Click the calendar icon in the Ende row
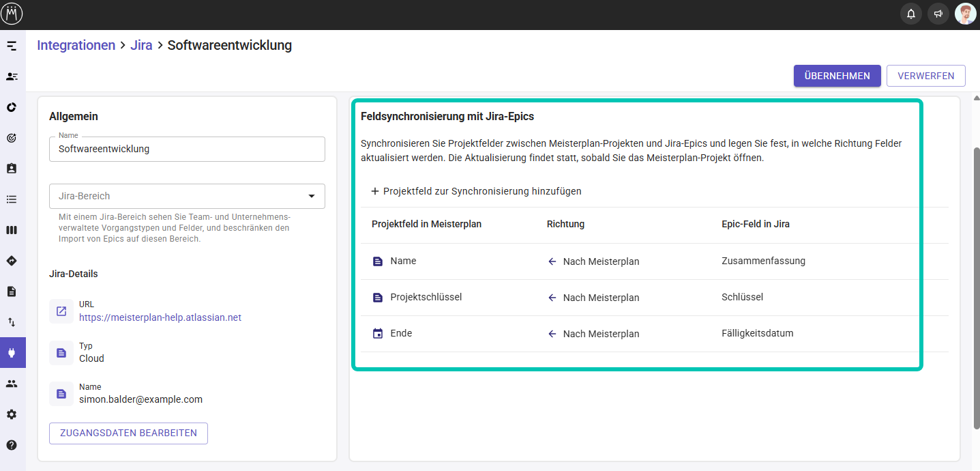 pos(378,334)
